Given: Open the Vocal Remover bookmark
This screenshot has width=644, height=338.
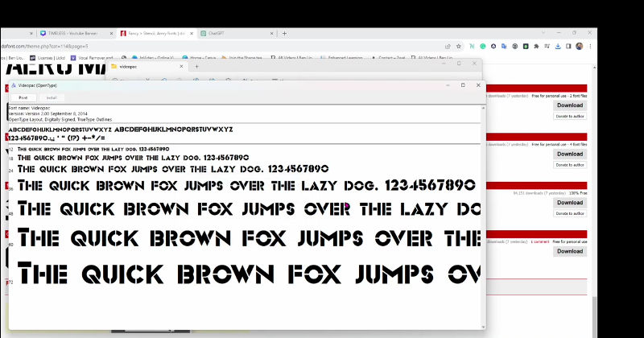Looking at the screenshot, I should 92,58.
